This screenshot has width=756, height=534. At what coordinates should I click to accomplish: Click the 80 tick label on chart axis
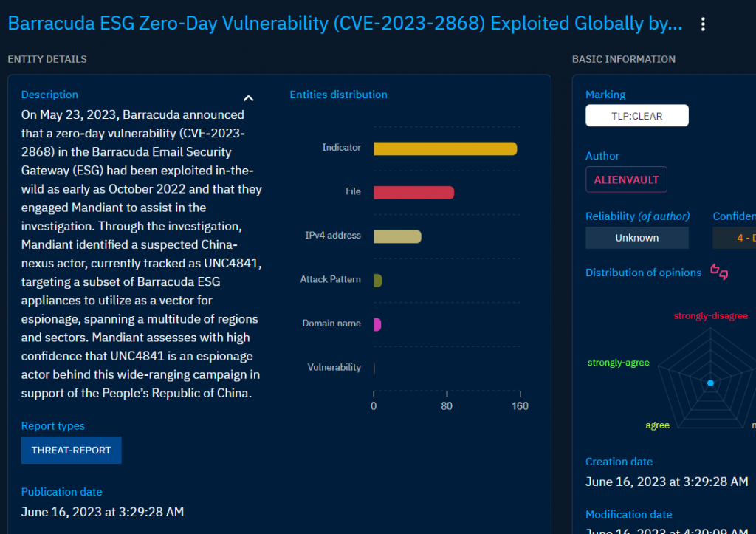[447, 406]
